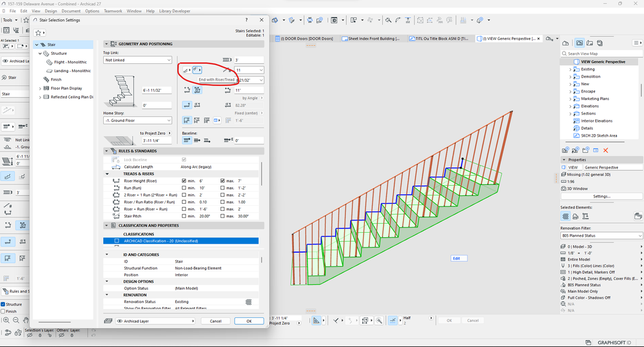Open the Home Story Ground Floor dropdown
The image size is (644, 347).
pos(137,121)
